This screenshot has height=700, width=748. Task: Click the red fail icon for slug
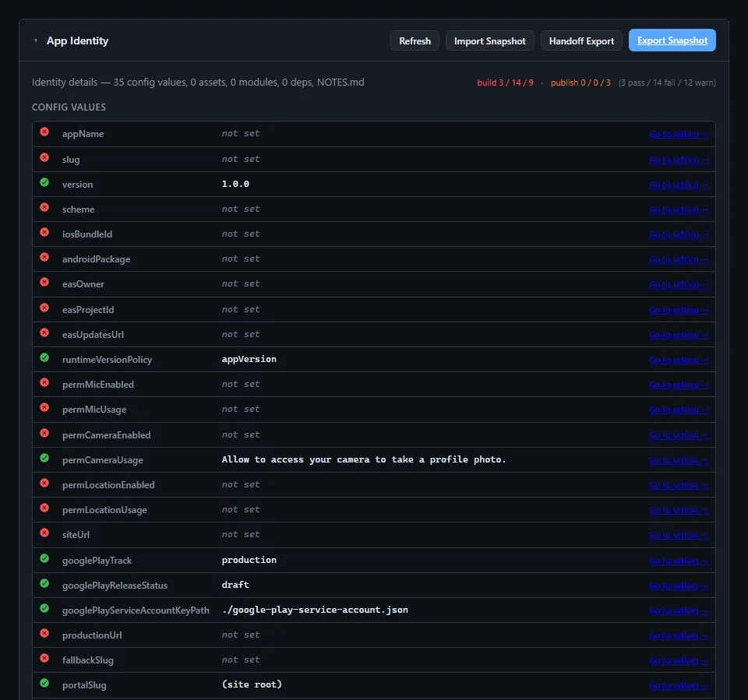point(44,157)
